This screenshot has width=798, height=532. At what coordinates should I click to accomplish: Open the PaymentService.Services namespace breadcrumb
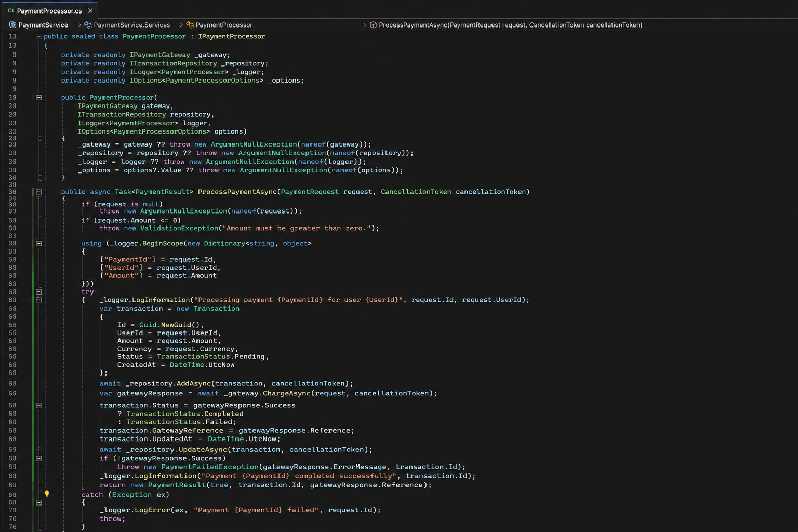(127, 25)
